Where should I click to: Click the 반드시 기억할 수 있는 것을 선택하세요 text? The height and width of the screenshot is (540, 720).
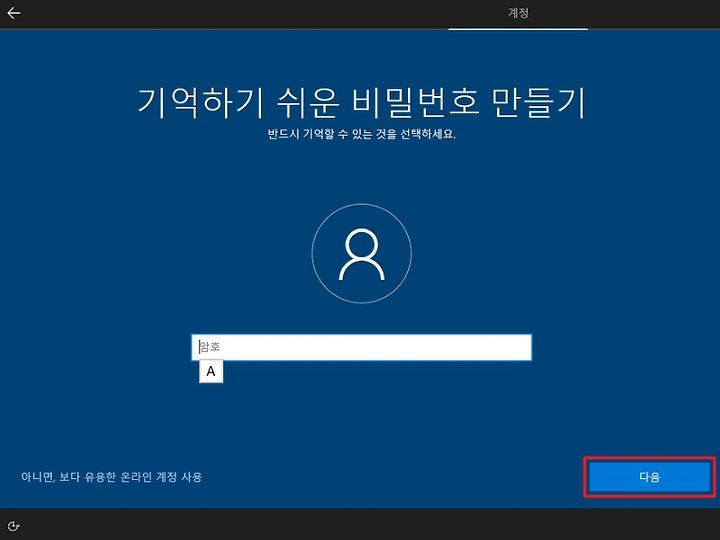click(361, 134)
